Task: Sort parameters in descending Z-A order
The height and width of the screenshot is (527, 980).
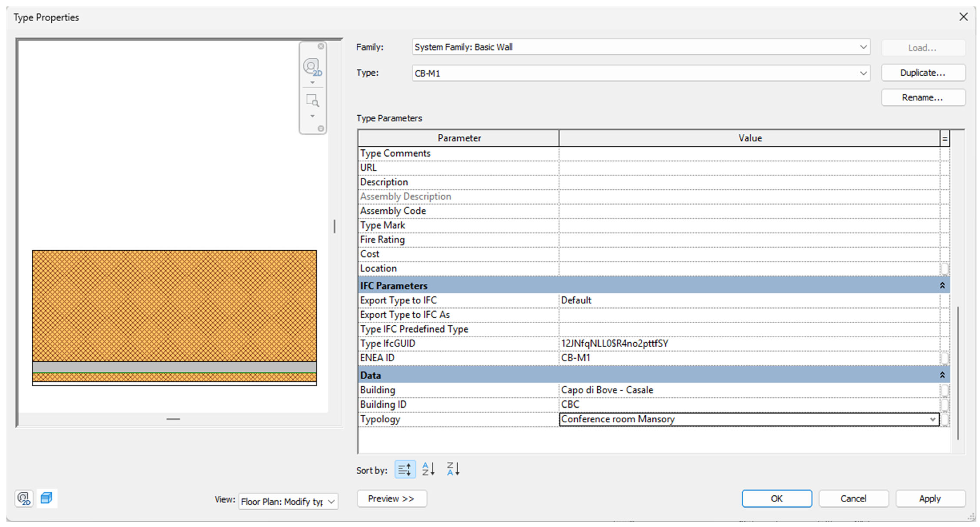Action: (x=453, y=469)
